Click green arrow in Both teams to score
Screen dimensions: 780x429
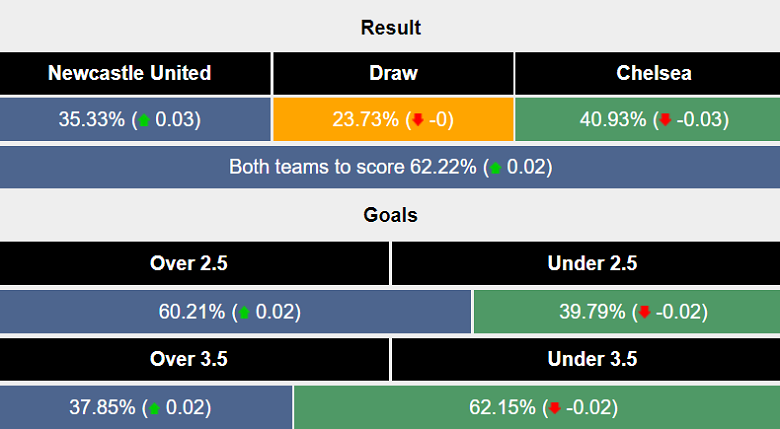click(495, 167)
